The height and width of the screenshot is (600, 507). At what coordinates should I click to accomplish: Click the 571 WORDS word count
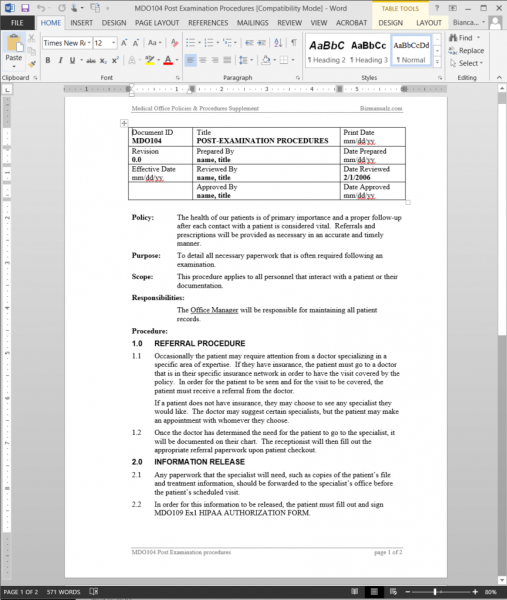tap(63, 592)
